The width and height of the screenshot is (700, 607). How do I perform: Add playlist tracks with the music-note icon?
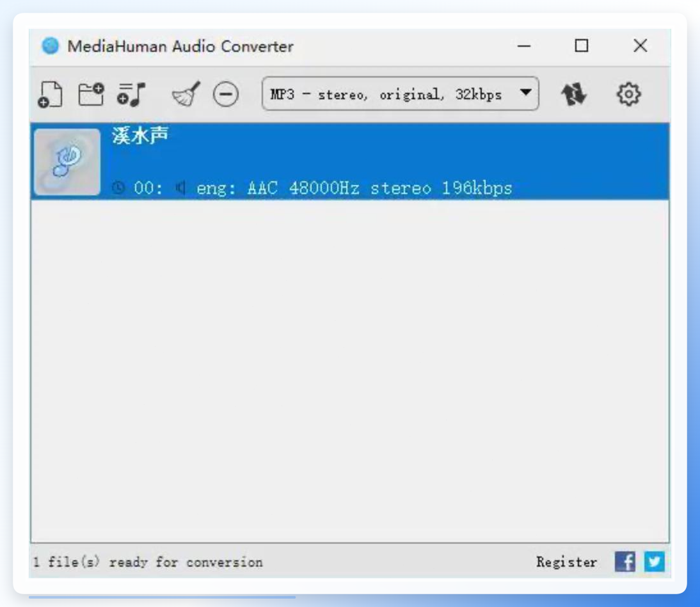131,94
